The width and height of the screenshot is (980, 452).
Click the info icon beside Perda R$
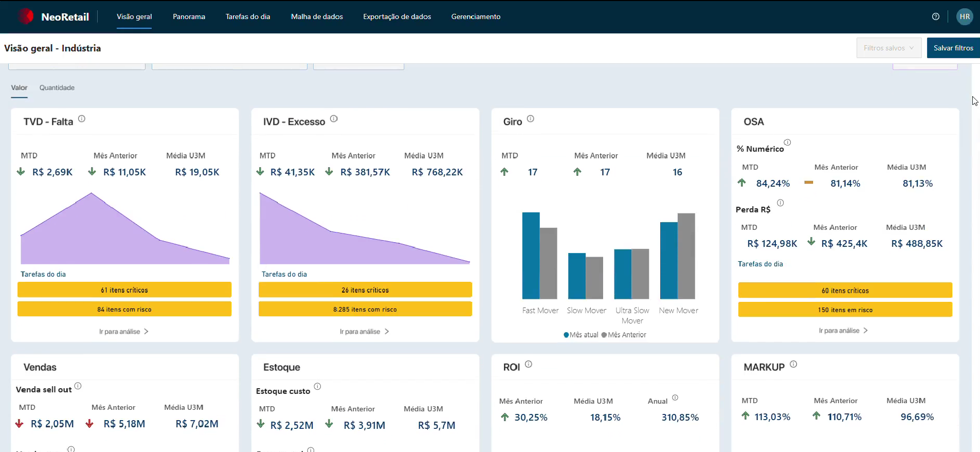(x=781, y=203)
